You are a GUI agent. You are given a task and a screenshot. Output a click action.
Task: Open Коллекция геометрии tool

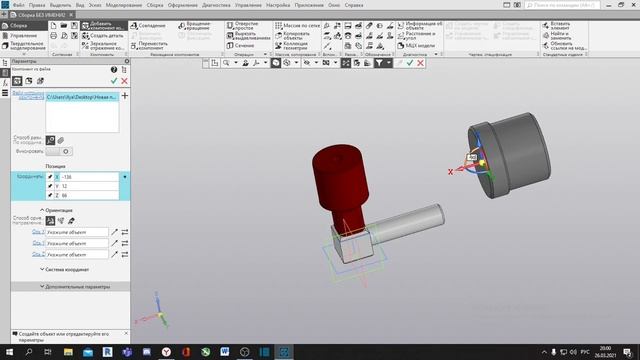(291, 45)
